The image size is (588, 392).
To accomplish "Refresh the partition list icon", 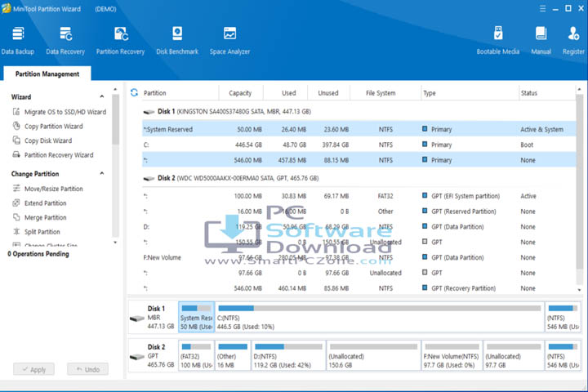I will coord(134,92).
